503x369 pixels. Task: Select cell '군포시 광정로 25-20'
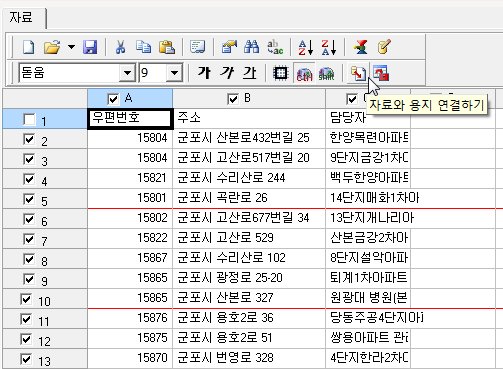249,278
